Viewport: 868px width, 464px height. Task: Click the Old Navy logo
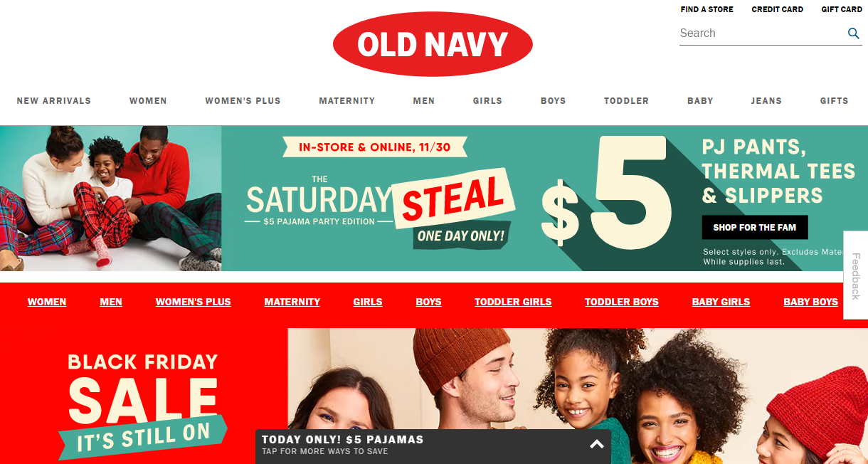(433, 44)
